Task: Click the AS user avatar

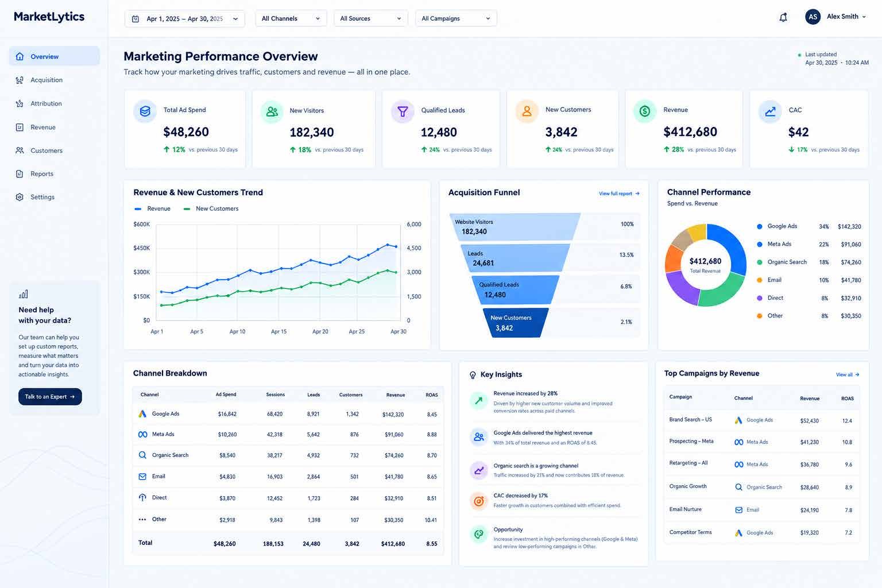Action: 813,17
